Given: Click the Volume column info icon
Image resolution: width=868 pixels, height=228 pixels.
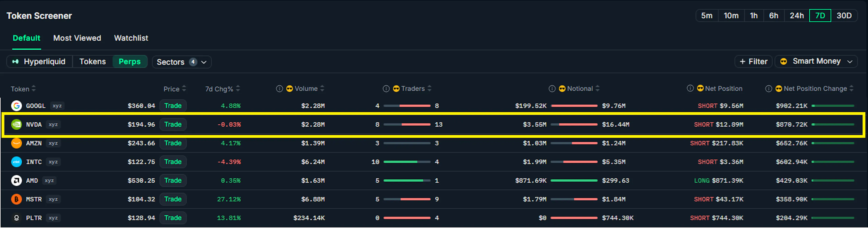Looking at the screenshot, I should (279, 89).
